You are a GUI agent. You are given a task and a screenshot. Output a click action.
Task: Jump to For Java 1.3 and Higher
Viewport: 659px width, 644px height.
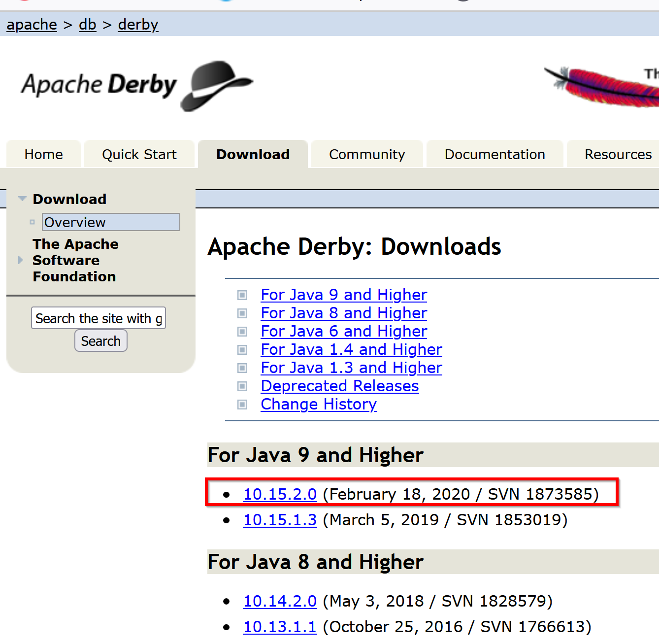click(x=351, y=368)
